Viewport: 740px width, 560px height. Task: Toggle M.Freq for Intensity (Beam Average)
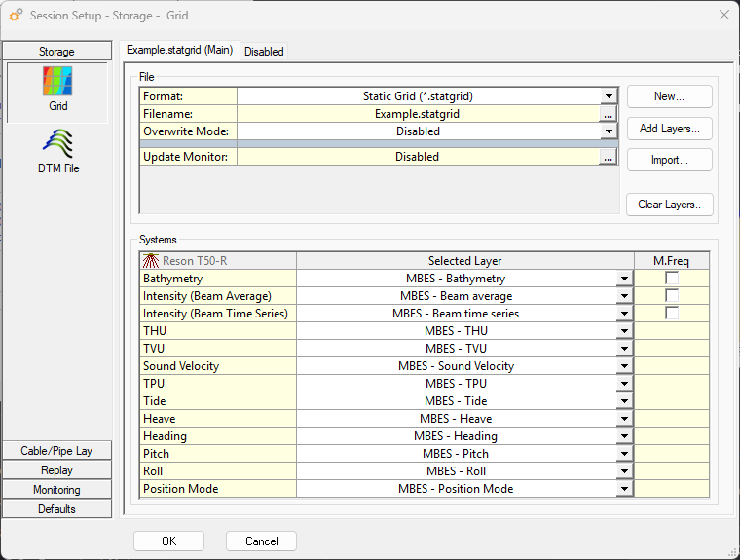tap(672, 296)
